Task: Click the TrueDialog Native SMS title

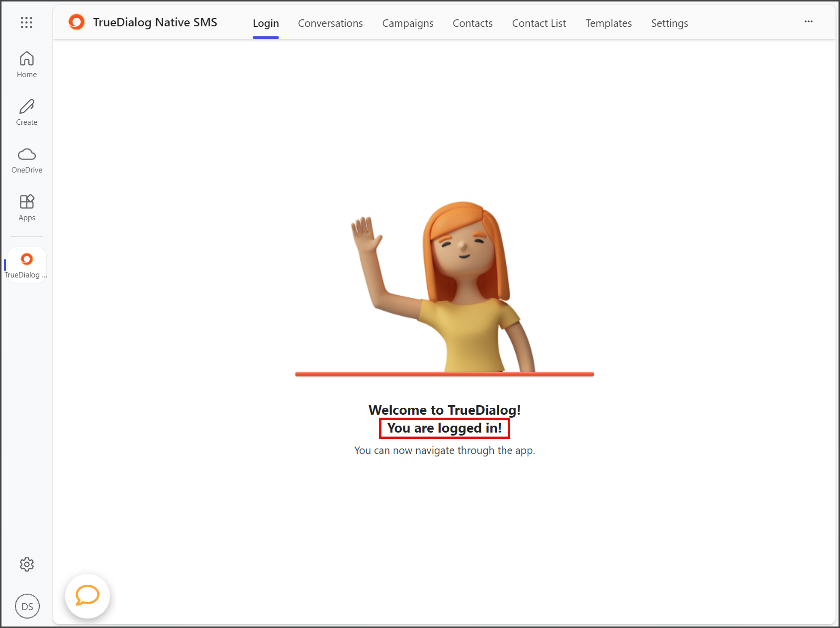Action: point(155,22)
